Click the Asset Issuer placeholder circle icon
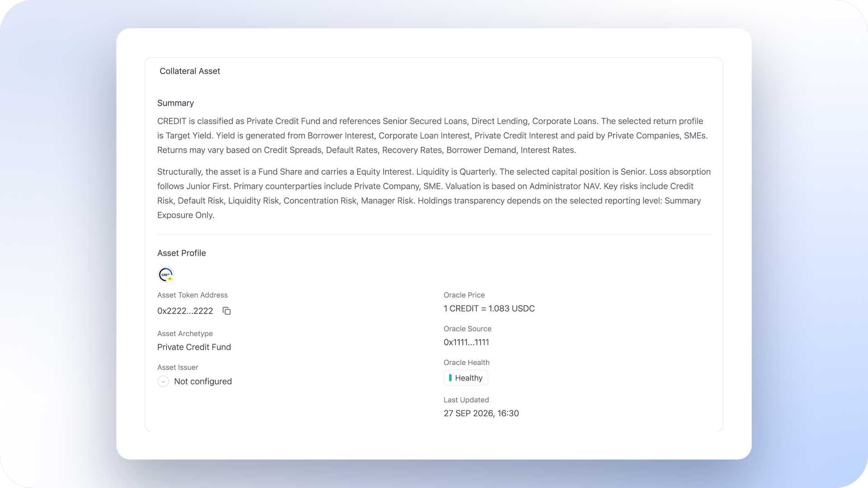Image resolution: width=868 pixels, height=488 pixels. coord(163,381)
